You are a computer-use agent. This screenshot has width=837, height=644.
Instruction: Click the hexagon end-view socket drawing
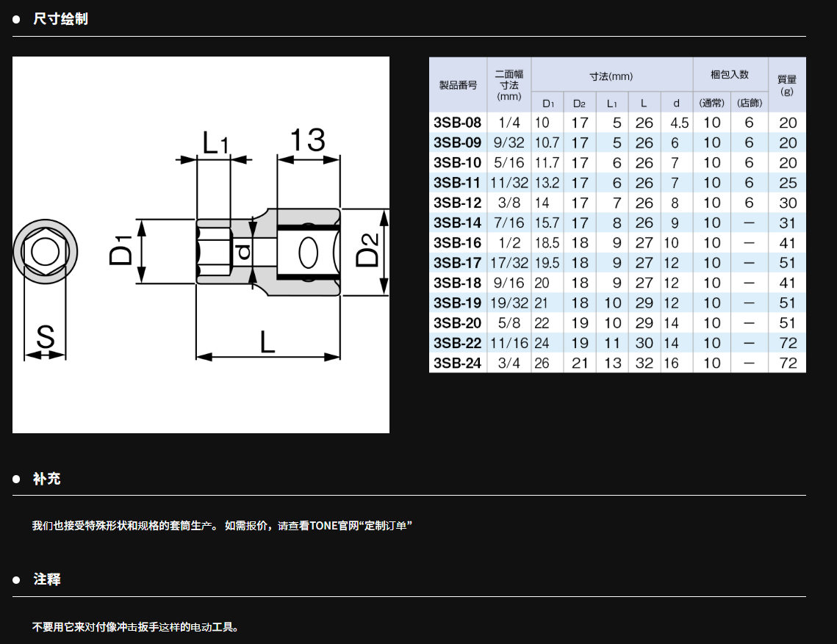tap(46, 253)
